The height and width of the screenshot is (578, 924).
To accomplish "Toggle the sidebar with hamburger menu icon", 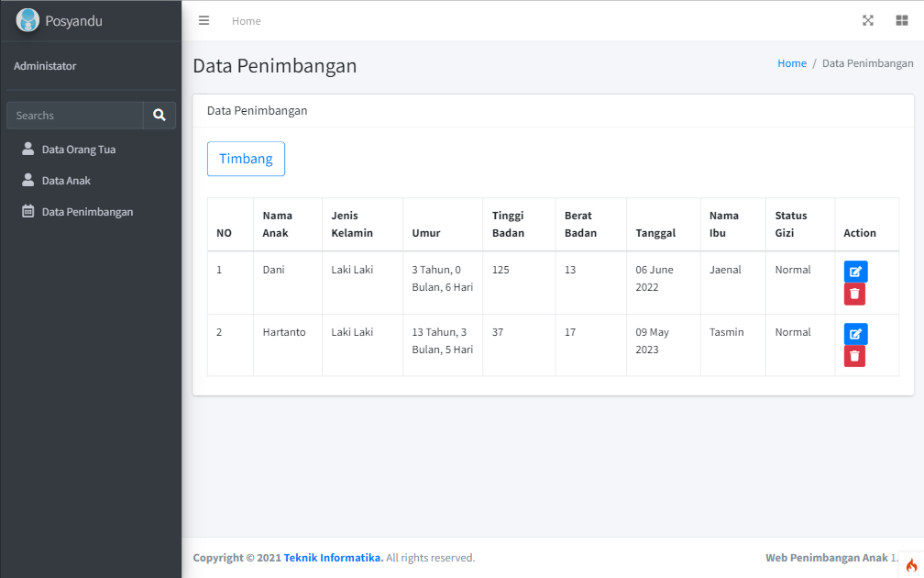I will 204,21.
